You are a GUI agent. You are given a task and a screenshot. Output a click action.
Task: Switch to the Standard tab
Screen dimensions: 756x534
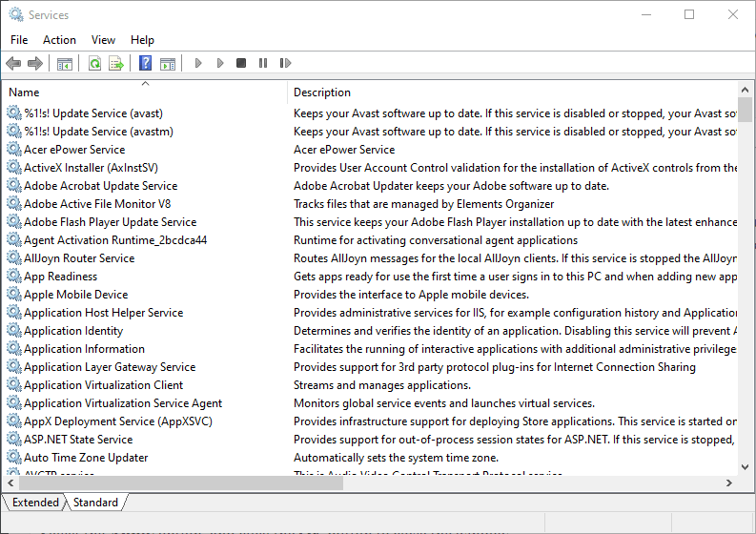click(95, 503)
